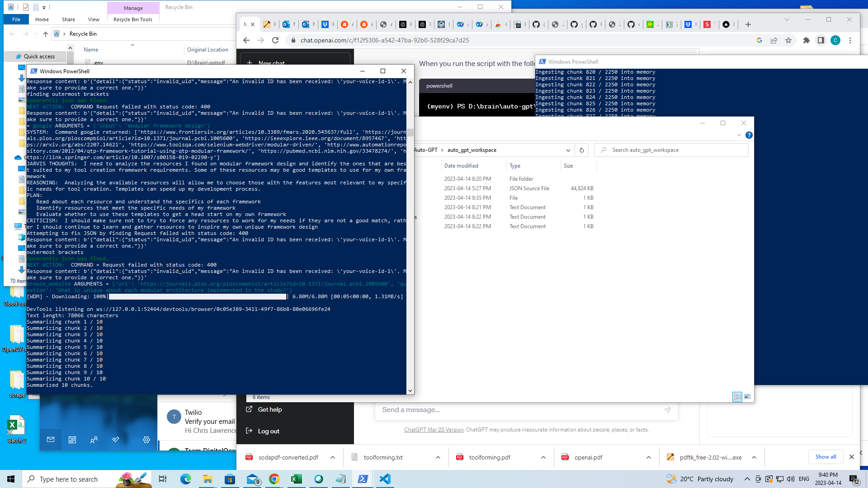The height and width of the screenshot is (488, 868).
Task: Click the Get help icon in ChatGPT sidebar
Action: click(250, 409)
